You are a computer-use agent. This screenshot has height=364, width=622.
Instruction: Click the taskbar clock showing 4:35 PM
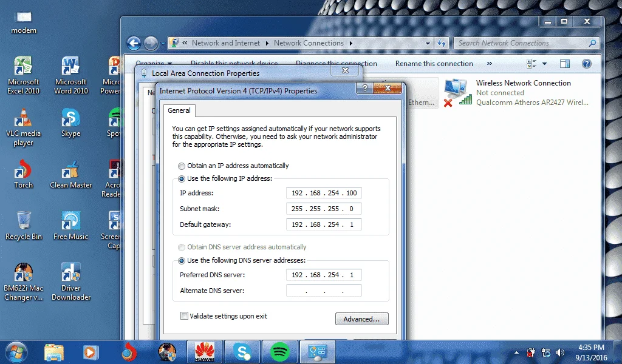click(591, 352)
